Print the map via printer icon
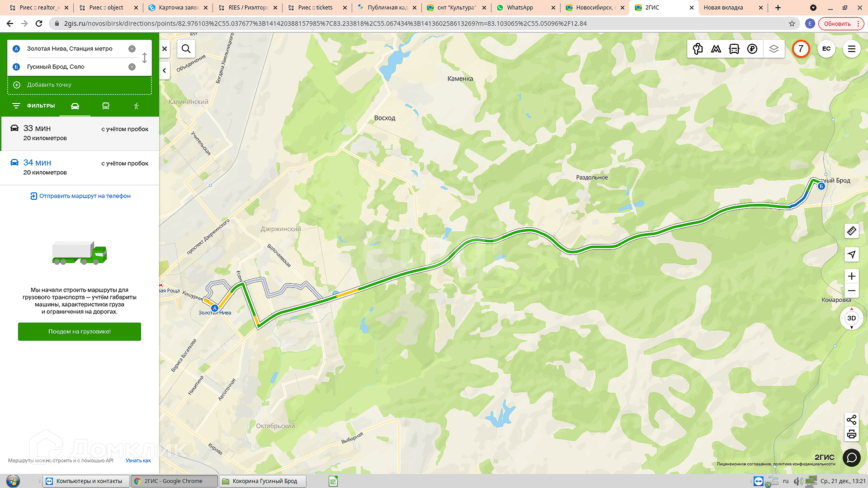The height and width of the screenshot is (488, 868). tap(852, 435)
